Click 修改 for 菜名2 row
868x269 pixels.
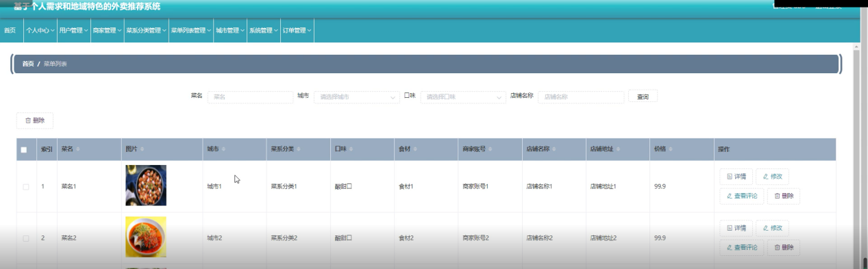point(772,228)
